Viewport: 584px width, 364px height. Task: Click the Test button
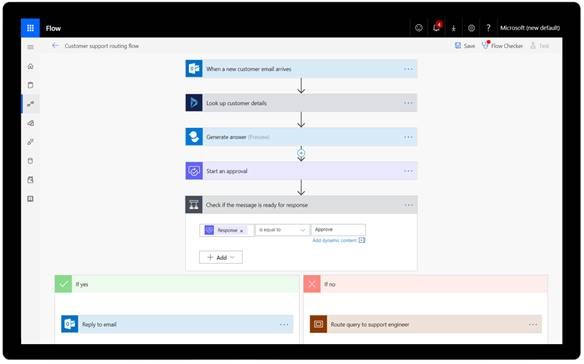pyautogui.click(x=540, y=45)
